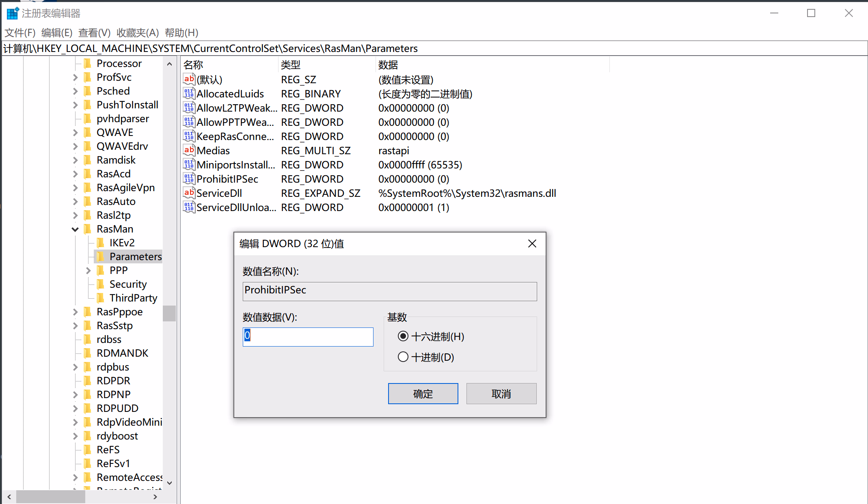868x504 pixels.
Task: Click the AllocatedLuids binary value icon
Action: (189, 94)
